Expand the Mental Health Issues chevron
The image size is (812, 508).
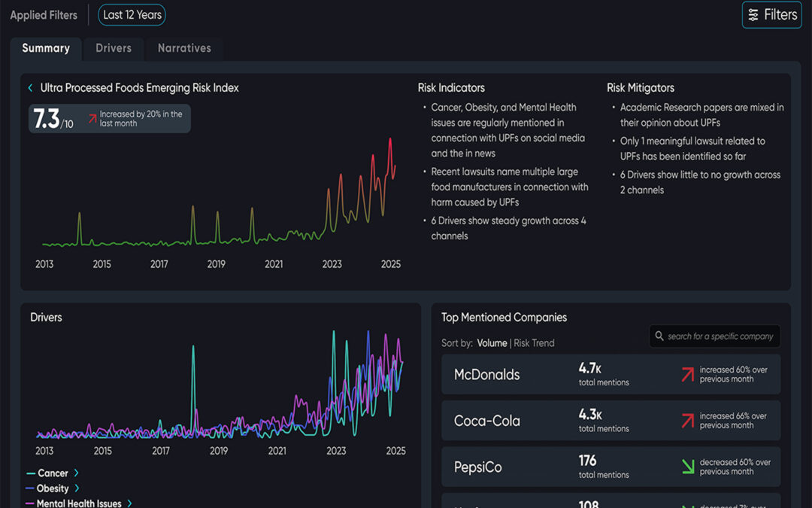click(129, 503)
